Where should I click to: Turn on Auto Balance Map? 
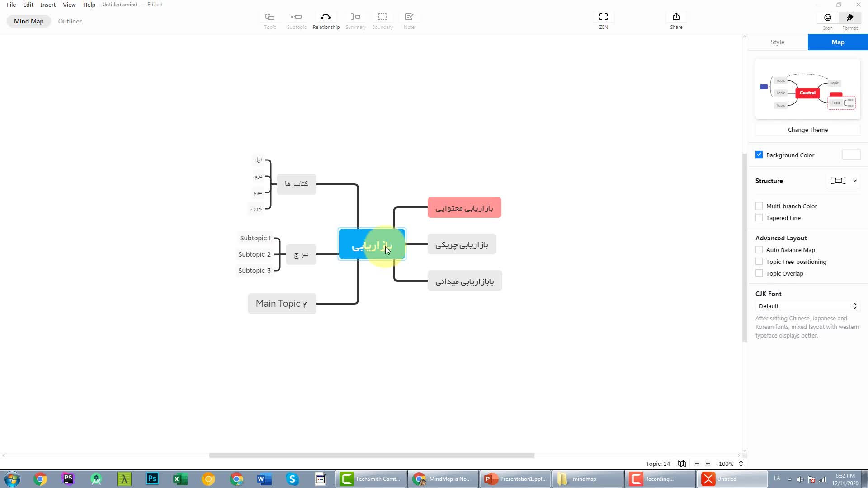(x=759, y=250)
